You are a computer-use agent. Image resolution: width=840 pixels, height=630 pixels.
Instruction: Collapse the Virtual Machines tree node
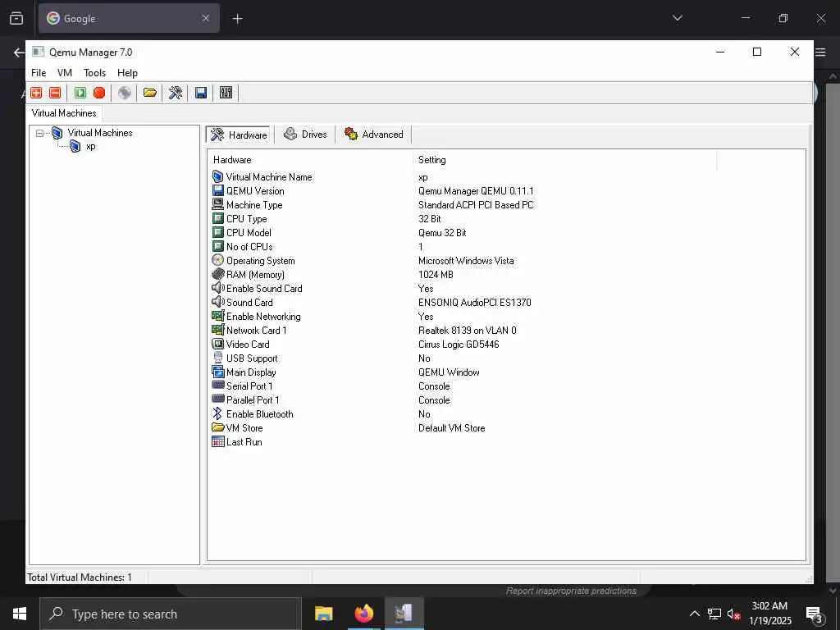point(39,133)
